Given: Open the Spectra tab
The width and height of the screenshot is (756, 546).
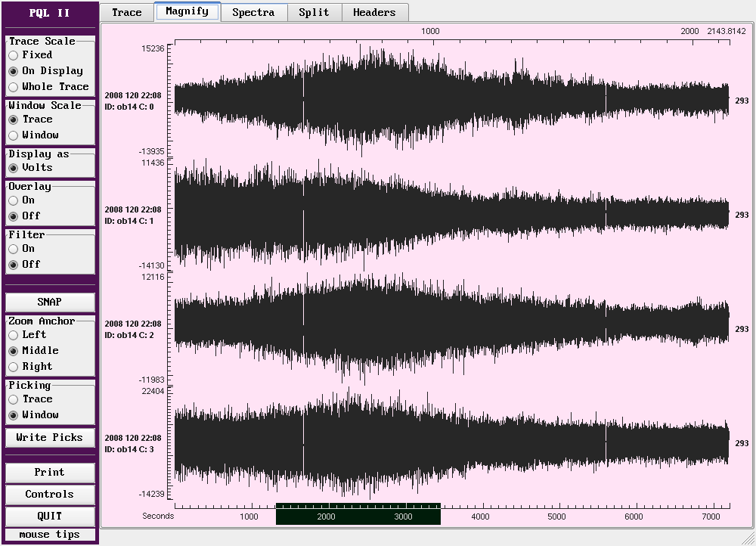Looking at the screenshot, I should coord(253,12).
